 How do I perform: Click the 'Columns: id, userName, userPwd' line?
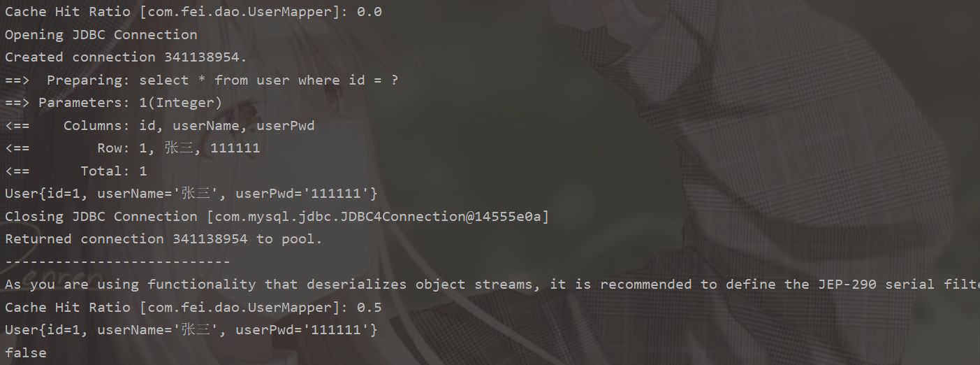(x=159, y=126)
